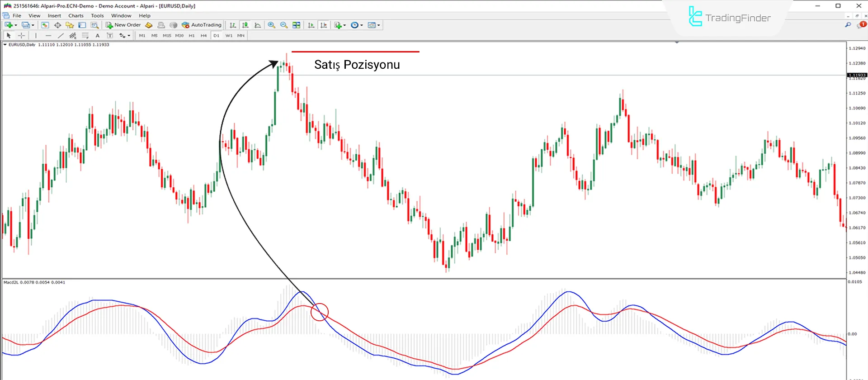Tile chart windows using the grid icon
The height and width of the screenshot is (380, 868).
point(296,25)
